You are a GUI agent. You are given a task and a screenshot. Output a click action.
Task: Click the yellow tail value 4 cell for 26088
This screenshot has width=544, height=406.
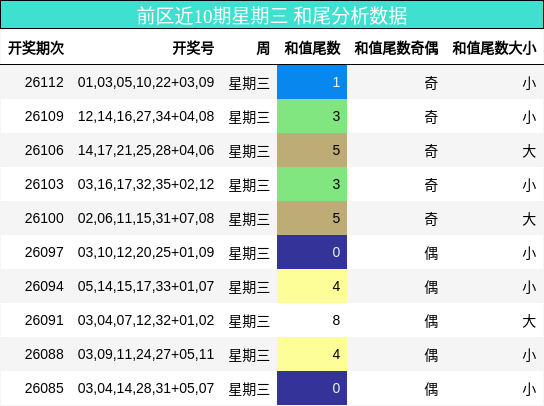coord(312,354)
